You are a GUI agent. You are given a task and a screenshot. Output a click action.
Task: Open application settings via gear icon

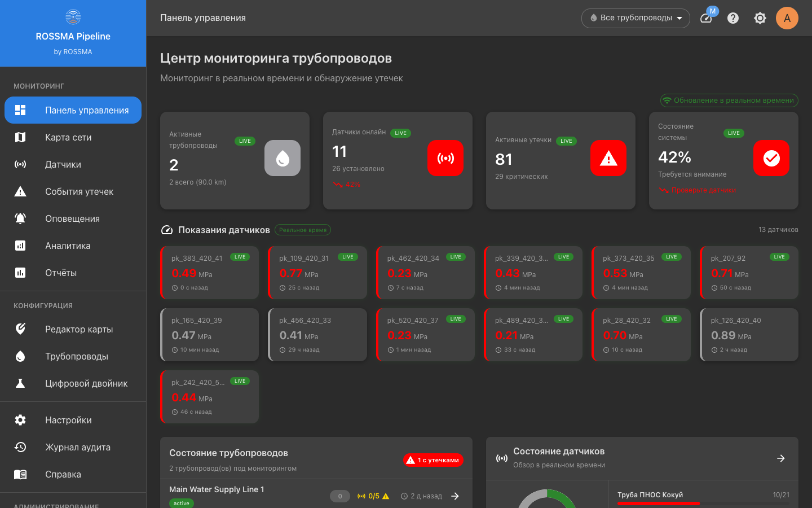click(760, 17)
